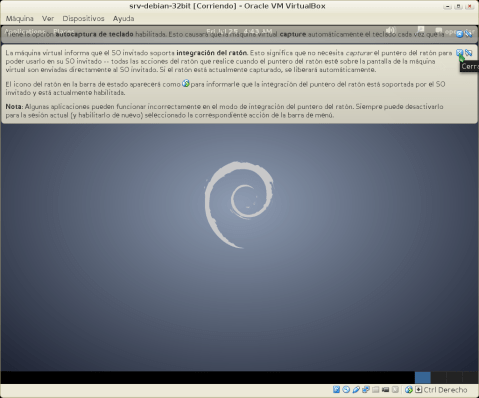Image resolution: width=479 pixels, height=398 pixels.
Task: Click the optical disc status icon
Action: [x=346, y=389]
